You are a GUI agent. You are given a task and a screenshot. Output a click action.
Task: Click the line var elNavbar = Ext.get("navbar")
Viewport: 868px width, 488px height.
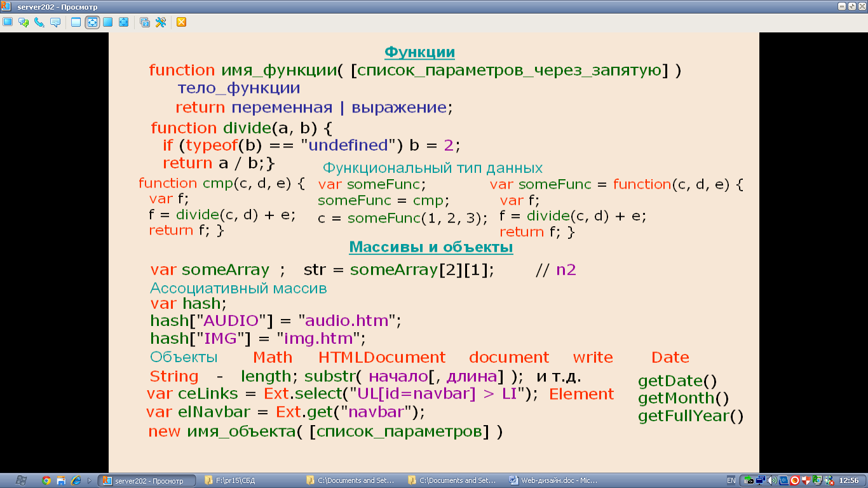pyautogui.click(x=285, y=412)
